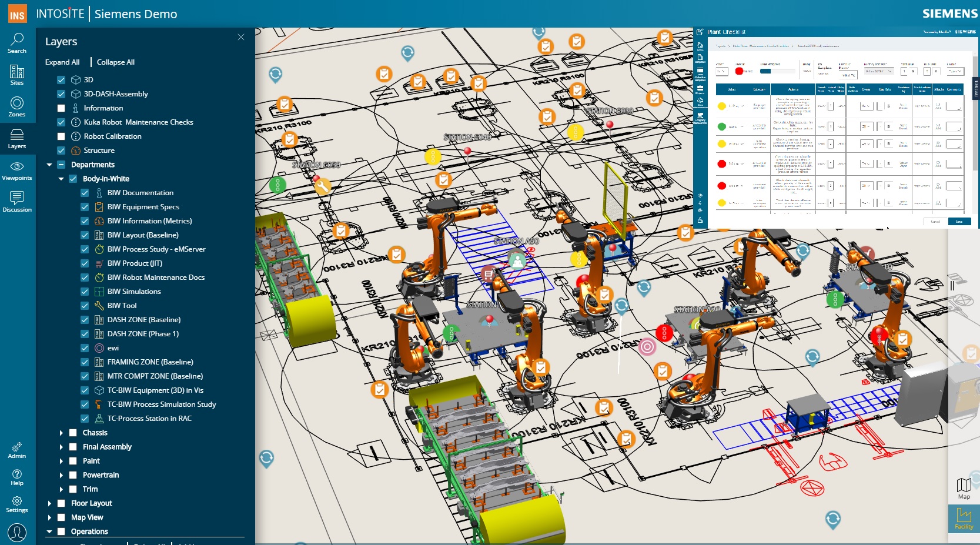The image size is (980, 545).
Task: Click the SIEMENS logo in header
Action: pos(950,13)
